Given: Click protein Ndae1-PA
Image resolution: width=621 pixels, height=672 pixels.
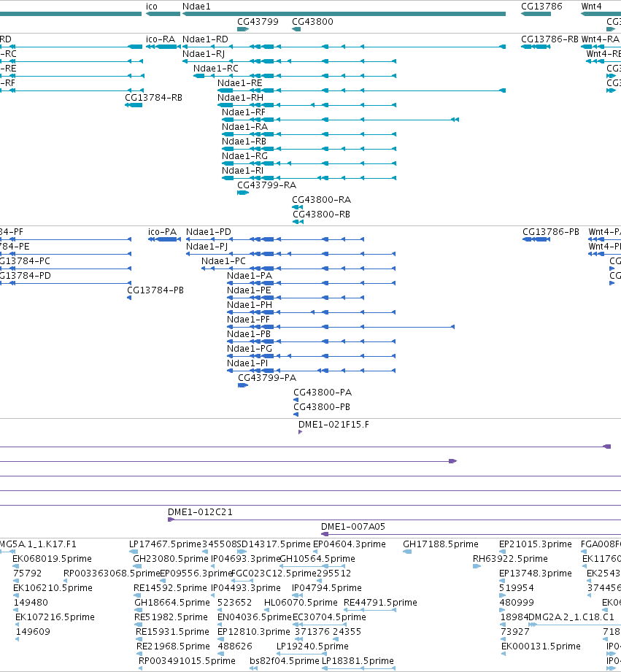Looking at the screenshot, I should [x=250, y=276].
